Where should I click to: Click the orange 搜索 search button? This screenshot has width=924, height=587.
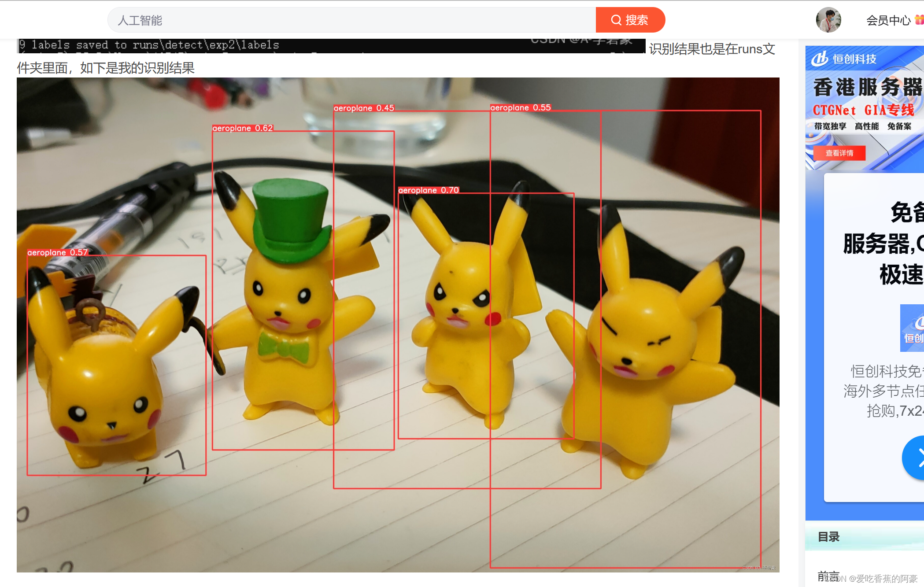[x=630, y=20]
